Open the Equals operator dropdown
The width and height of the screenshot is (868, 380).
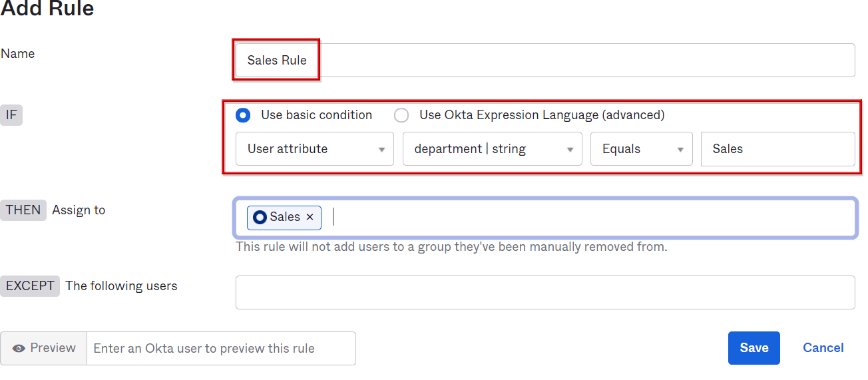[641, 149]
